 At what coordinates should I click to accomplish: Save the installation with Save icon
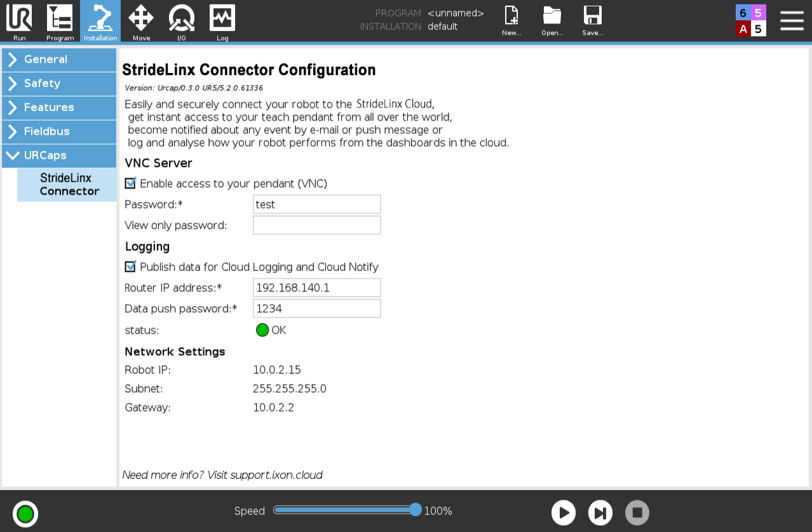593,22
